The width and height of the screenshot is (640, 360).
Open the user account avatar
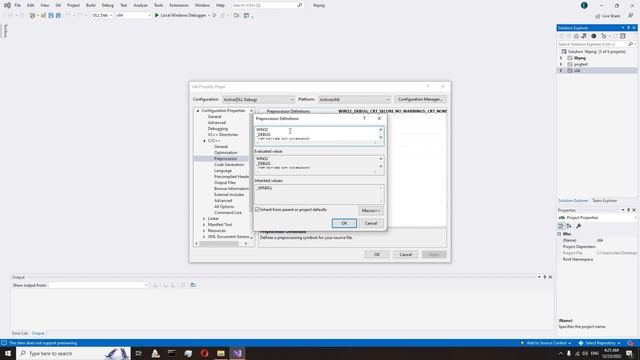point(584,5)
